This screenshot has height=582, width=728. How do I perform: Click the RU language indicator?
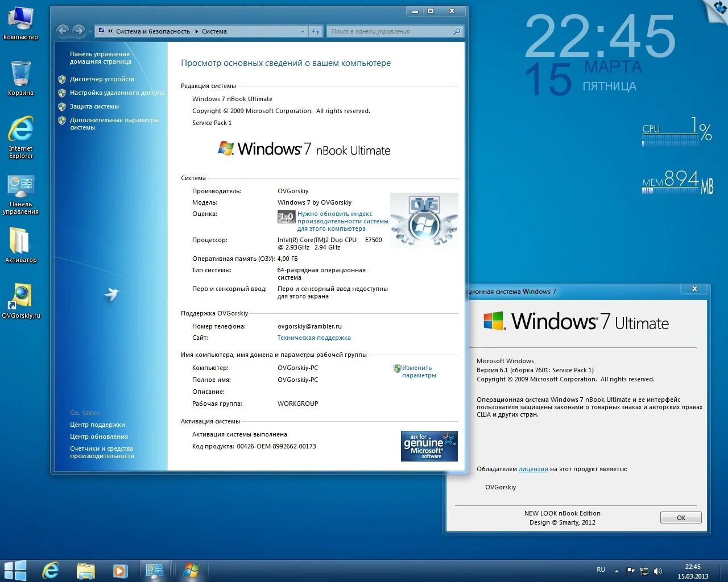coord(601,569)
